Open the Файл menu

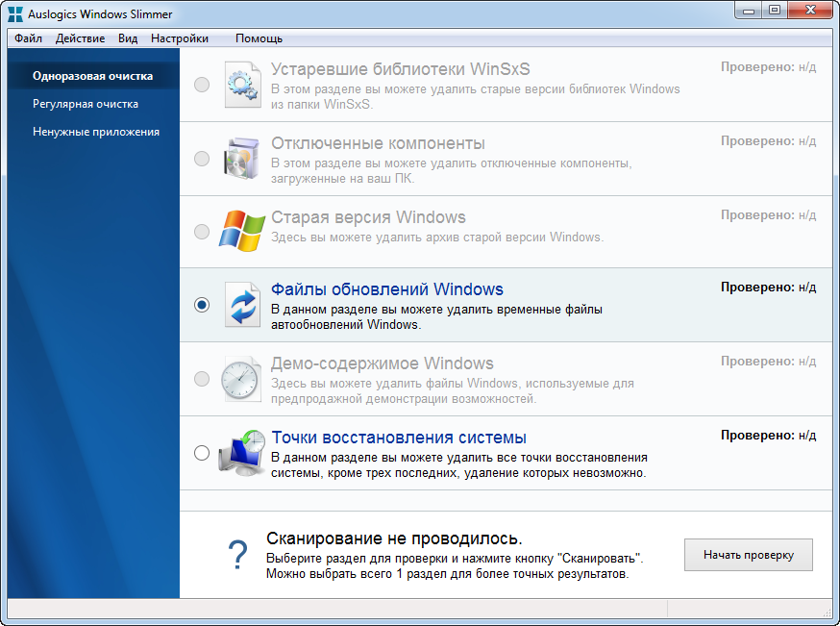[x=29, y=38]
